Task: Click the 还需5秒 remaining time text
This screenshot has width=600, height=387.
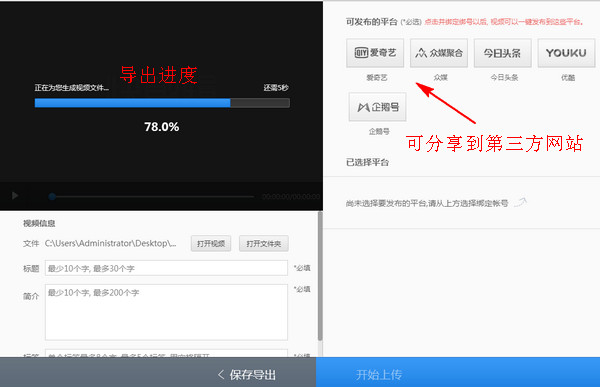Action: [x=276, y=88]
